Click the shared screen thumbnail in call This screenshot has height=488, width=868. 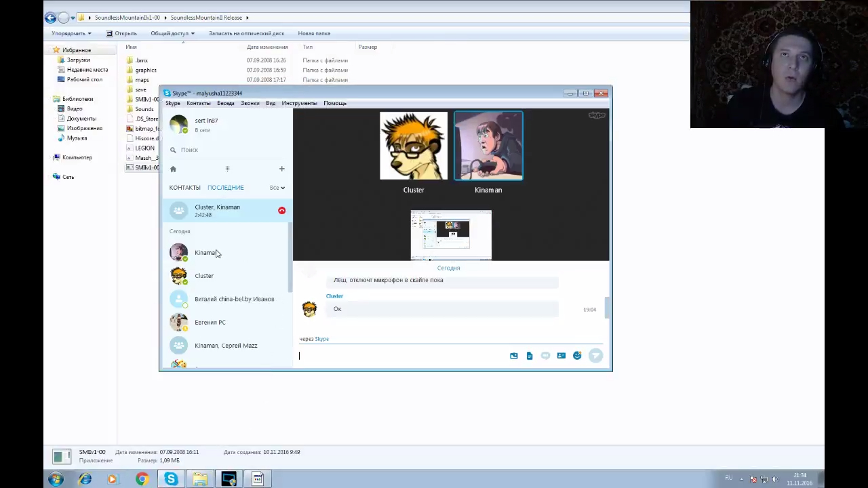click(x=451, y=235)
